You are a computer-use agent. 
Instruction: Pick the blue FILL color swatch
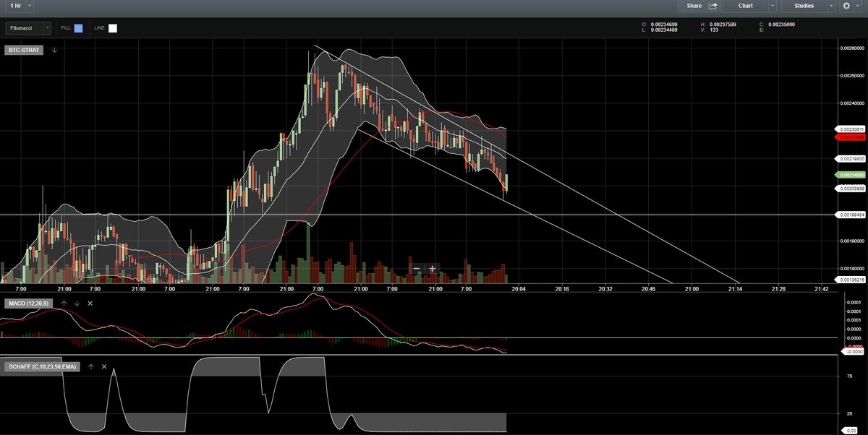pos(78,28)
